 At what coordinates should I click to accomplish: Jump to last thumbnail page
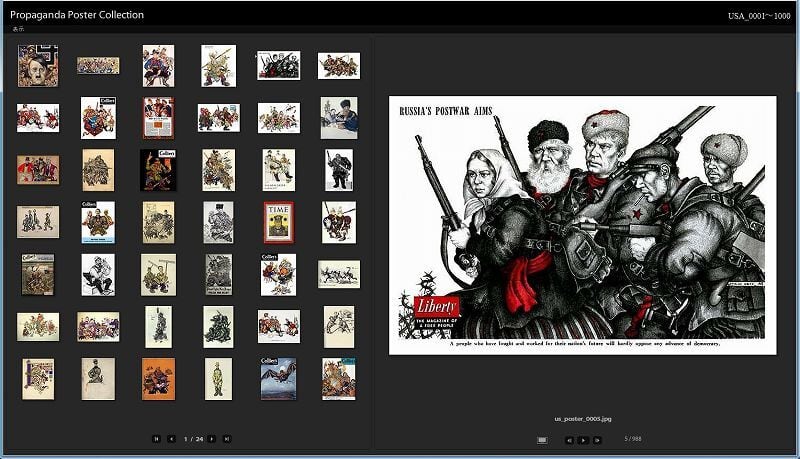227,439
